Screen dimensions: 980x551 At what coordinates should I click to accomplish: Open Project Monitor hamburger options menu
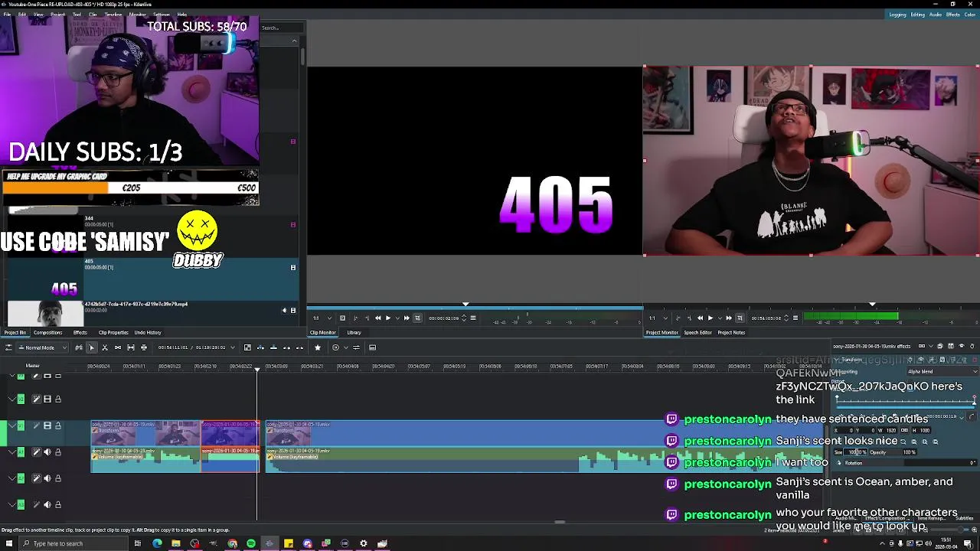(795, 318)
